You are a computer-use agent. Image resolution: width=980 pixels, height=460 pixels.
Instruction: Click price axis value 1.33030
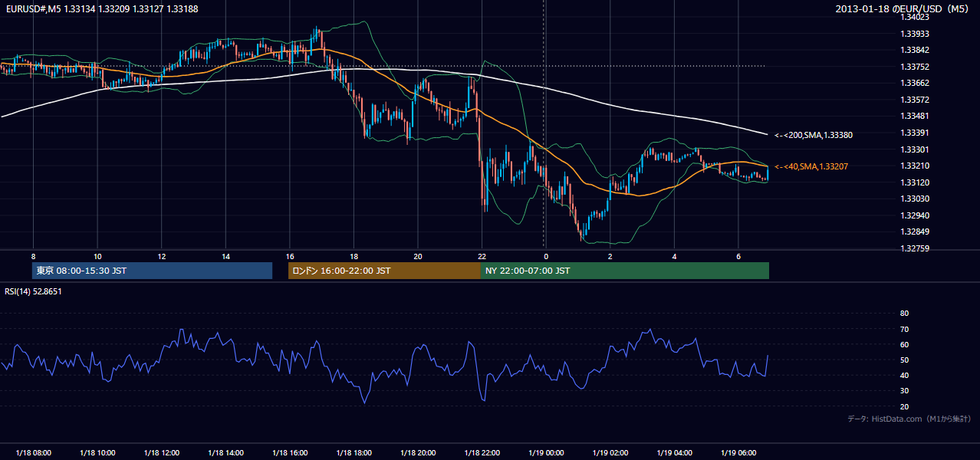click(x=915, y=199)
